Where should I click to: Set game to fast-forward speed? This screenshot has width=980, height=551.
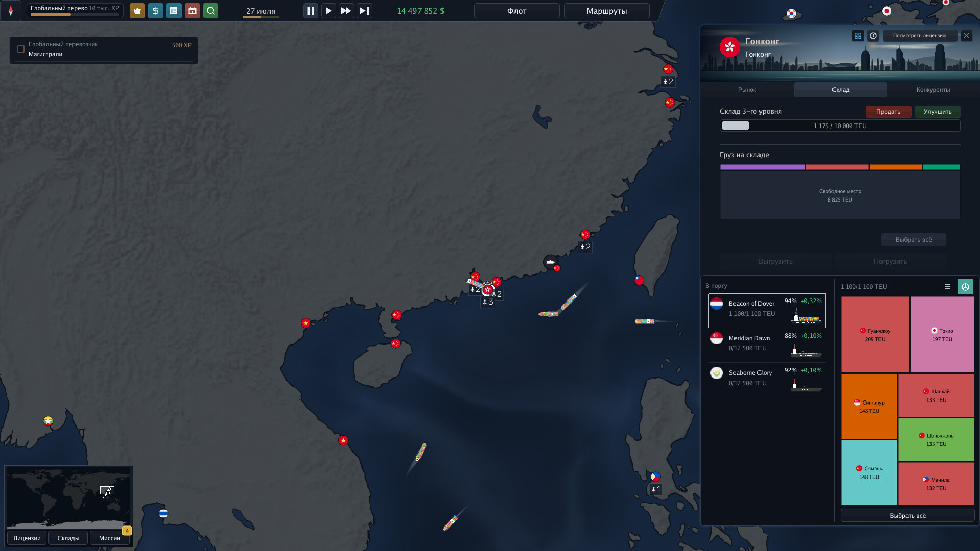[346, 11]
